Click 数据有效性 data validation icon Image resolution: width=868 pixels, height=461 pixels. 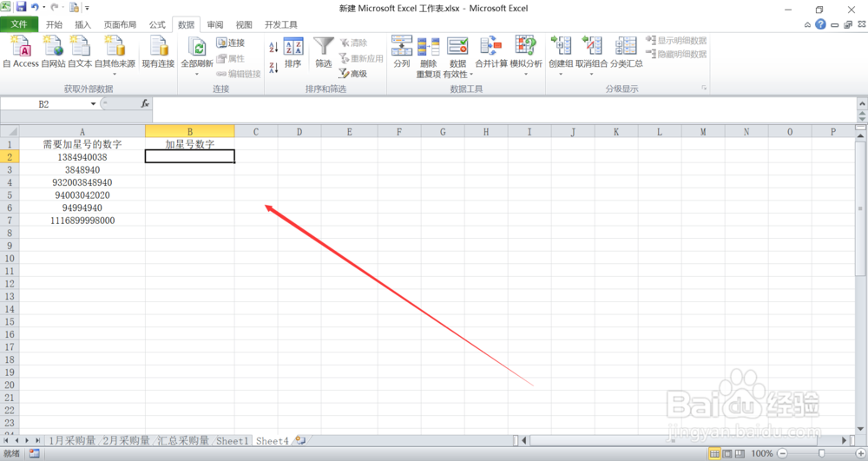(457, 46)
